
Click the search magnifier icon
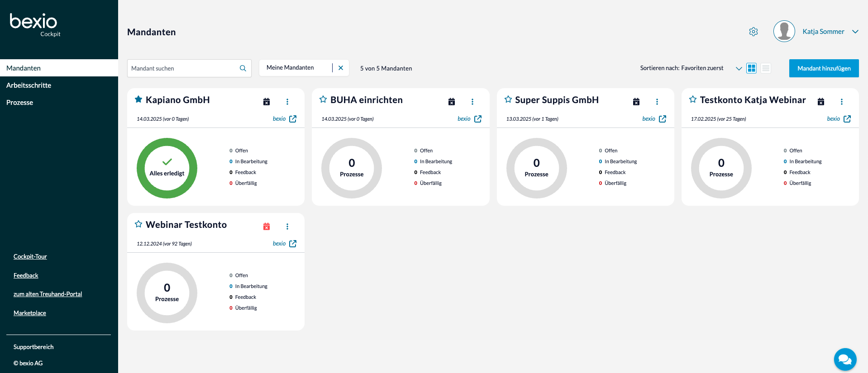click(243, 68)
